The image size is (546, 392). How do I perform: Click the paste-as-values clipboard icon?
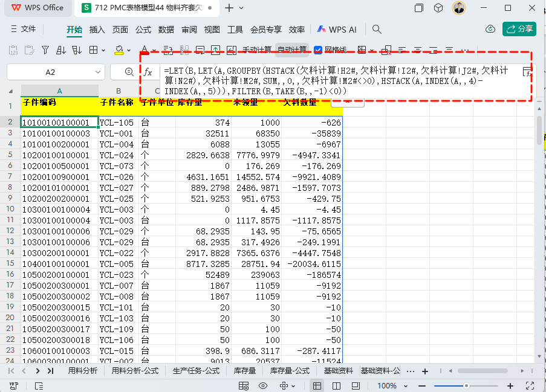(13, 51)
